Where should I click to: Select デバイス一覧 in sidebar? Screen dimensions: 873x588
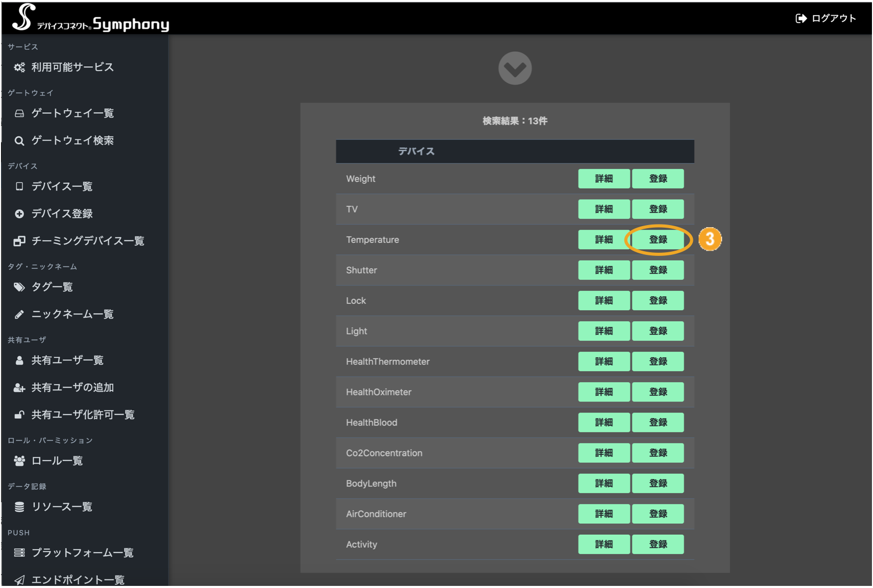[62, 186]
